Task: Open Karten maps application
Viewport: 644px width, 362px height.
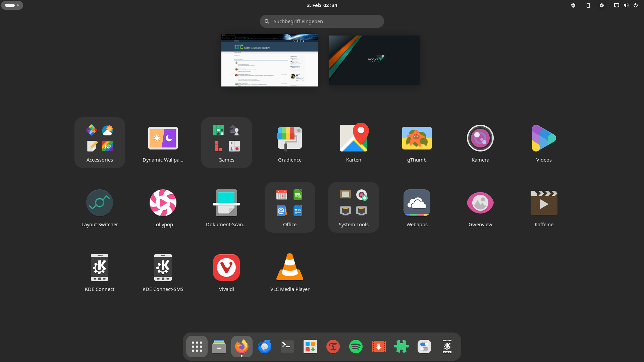Action: 353,138
